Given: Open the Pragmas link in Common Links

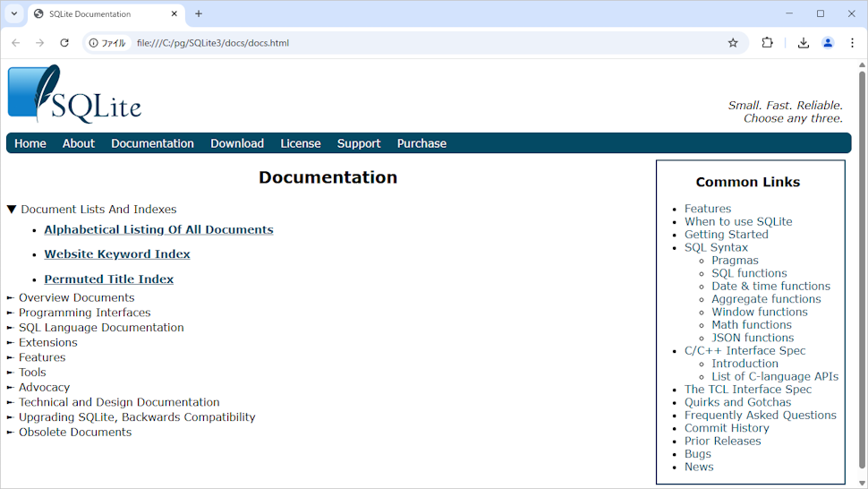Looking at the screenshot, I should 735,261.
